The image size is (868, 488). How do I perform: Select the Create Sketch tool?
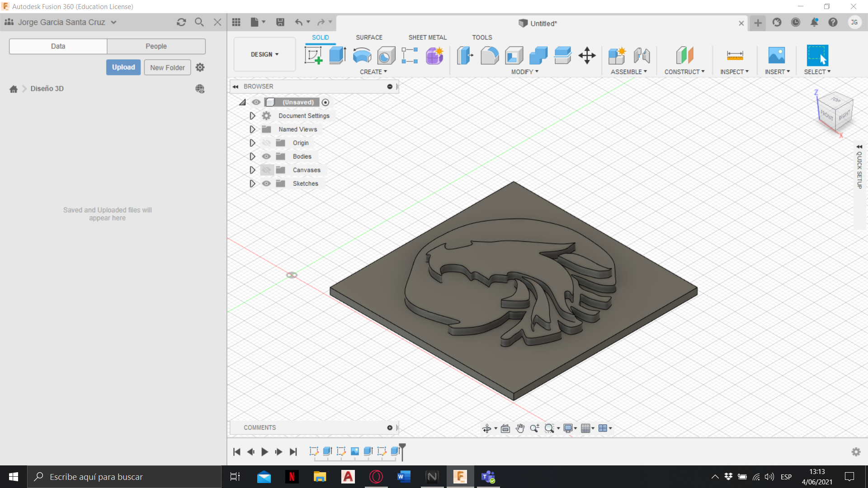314,56
